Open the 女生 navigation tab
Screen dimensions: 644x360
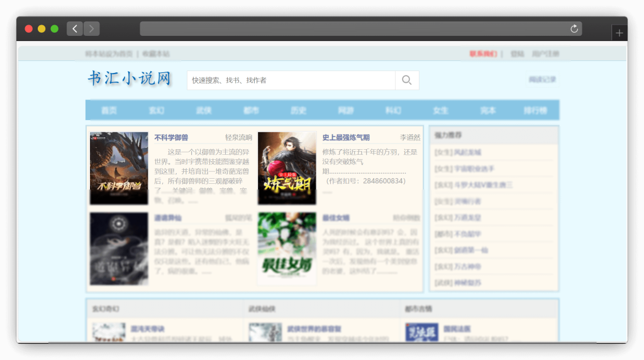[440, 111]
